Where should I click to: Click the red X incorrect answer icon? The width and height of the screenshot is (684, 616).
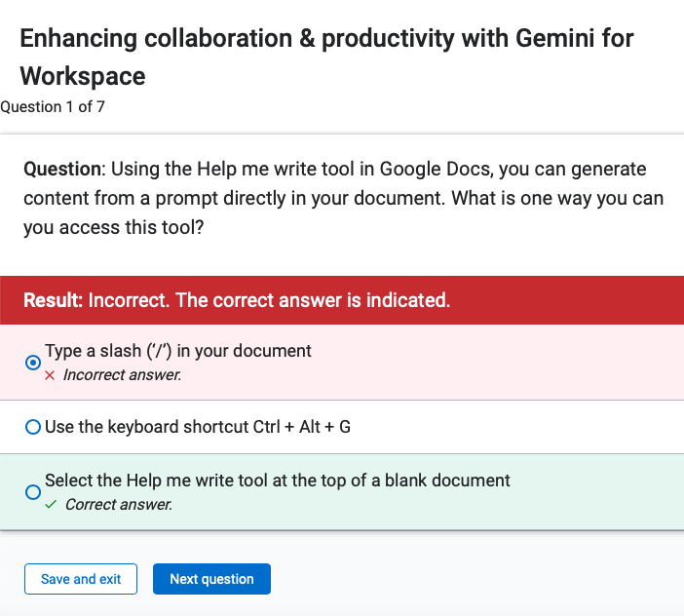[50, 375]
